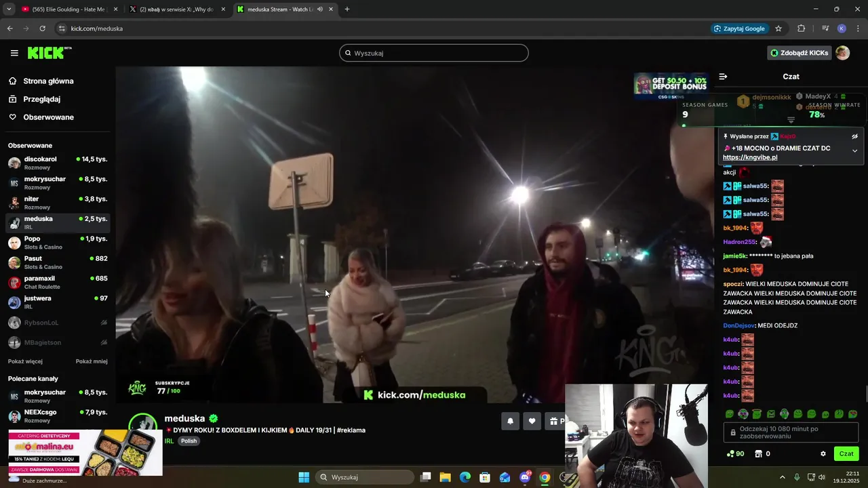This screenshot has width=868, height=488.
Task: Pick the last heart emote in quick row
Action: [x=853, y=414]
